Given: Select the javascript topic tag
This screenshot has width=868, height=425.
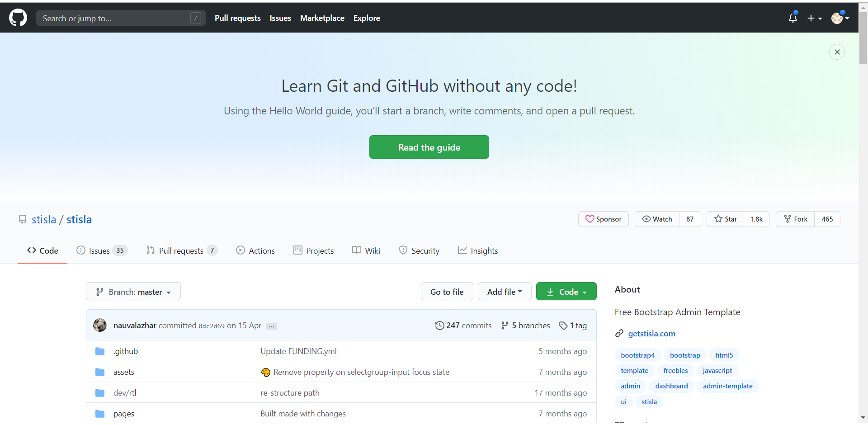Looking at the screenshot, I should 717,371.
